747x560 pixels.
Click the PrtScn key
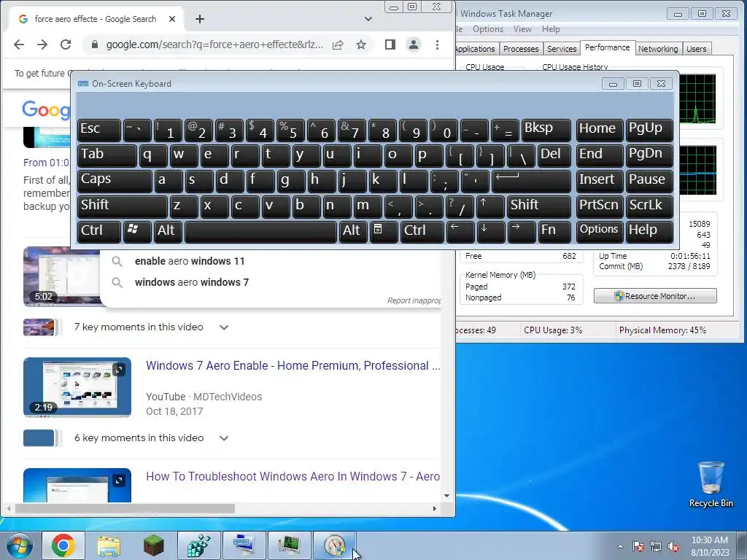tap(600, 206)
